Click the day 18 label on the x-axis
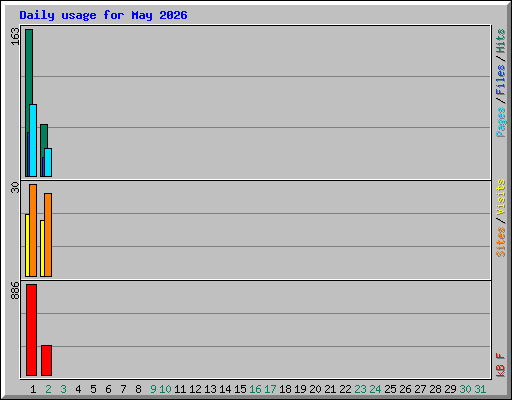The height and width of the screenshot is (400, 512). pyautogui.click(x=285, y=389)
